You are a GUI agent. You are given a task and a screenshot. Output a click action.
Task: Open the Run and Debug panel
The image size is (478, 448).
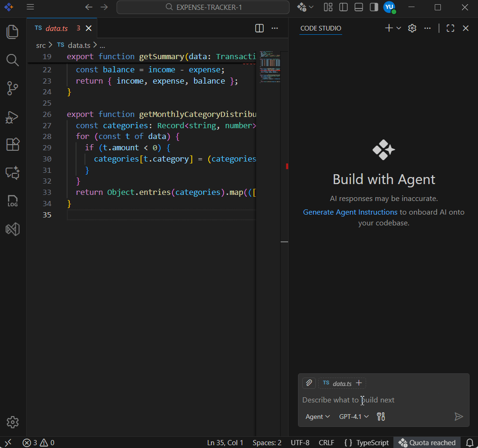click(12, 117)
